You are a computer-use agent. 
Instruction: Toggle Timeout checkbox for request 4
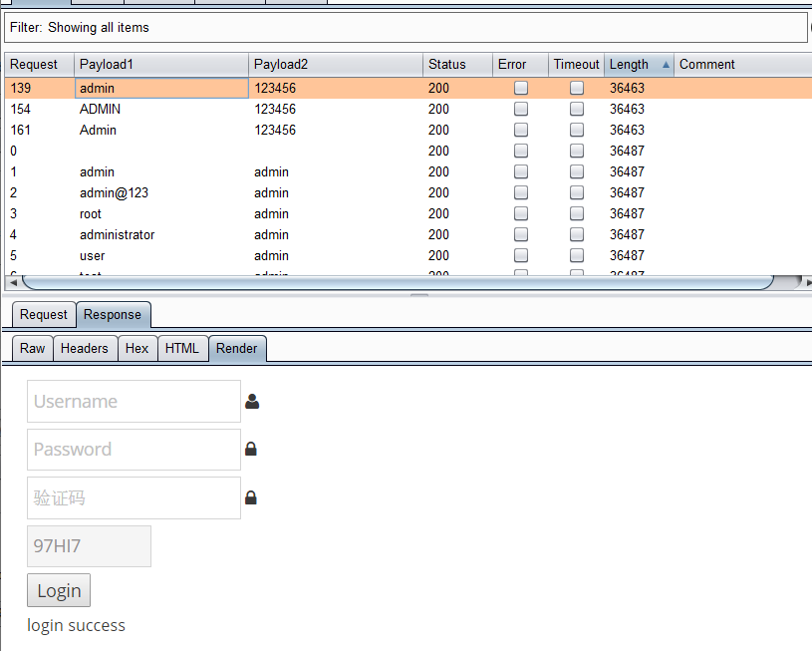pos(577,234)
